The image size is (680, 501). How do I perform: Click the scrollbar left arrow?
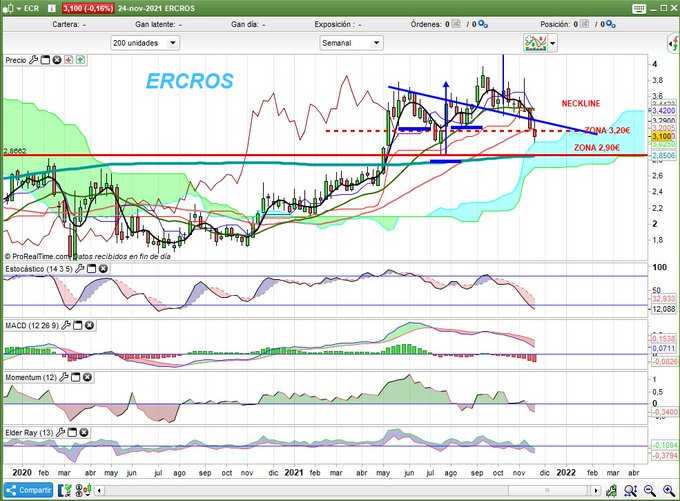[x=99, y=491]
